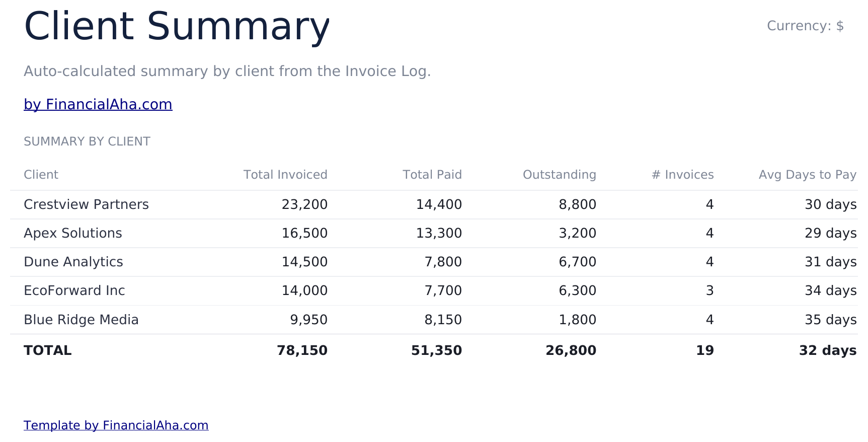
Task: Click the total '32 days' average cell
Action: (x=828, y=350)
